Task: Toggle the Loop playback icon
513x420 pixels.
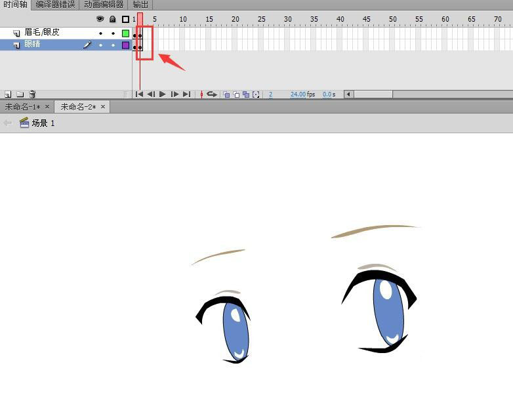Action: tap(212, 94)
